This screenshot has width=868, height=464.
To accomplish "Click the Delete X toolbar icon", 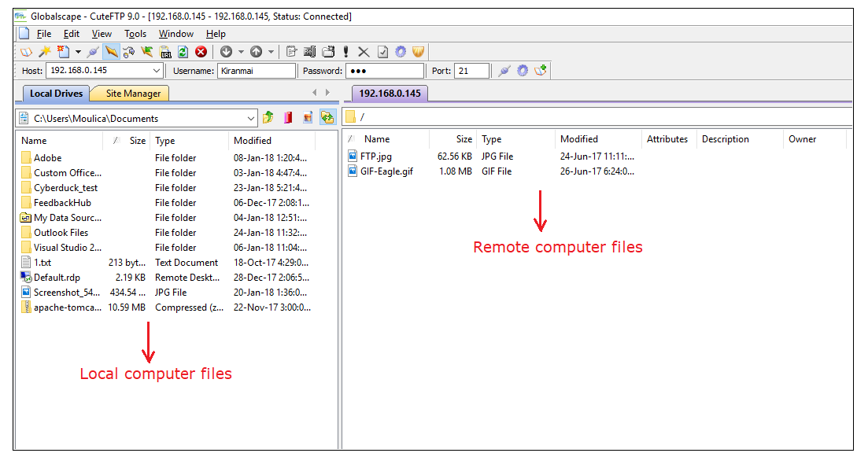I will (x=364, y=52).
